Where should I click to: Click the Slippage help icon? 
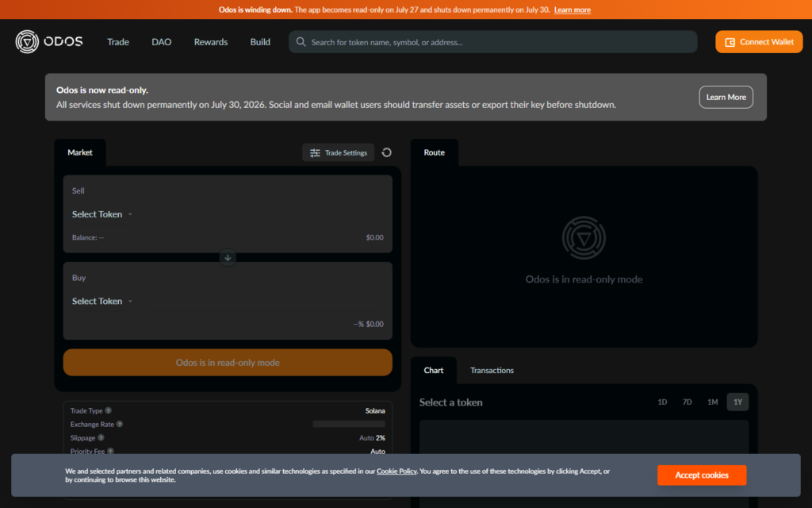(101, 437)
